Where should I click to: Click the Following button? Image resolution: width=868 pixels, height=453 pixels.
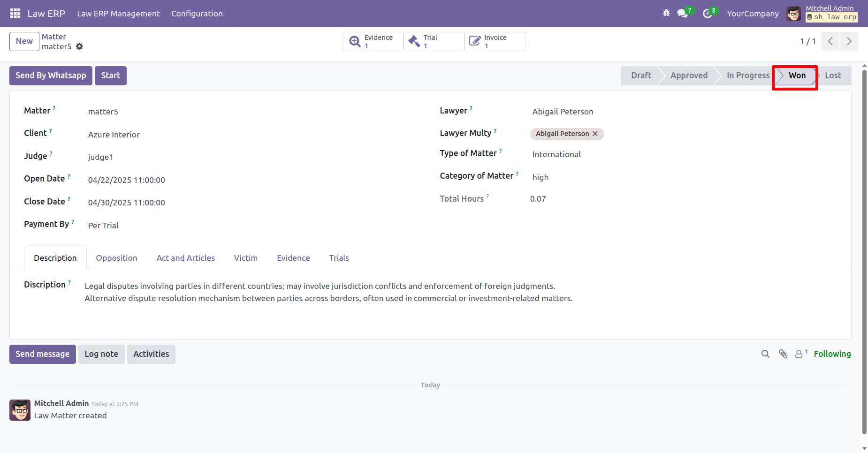coord(832,354)
